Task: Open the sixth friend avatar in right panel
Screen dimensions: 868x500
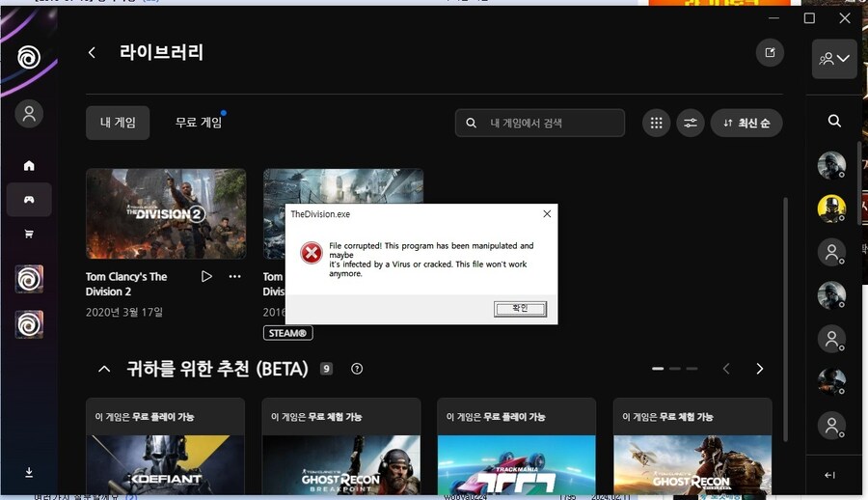Action: 831,382
